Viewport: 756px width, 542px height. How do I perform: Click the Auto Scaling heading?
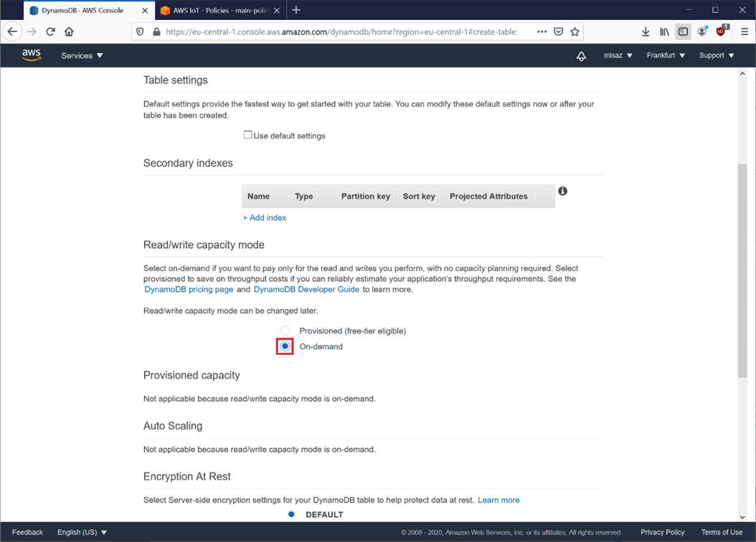(x=173, y=425)
